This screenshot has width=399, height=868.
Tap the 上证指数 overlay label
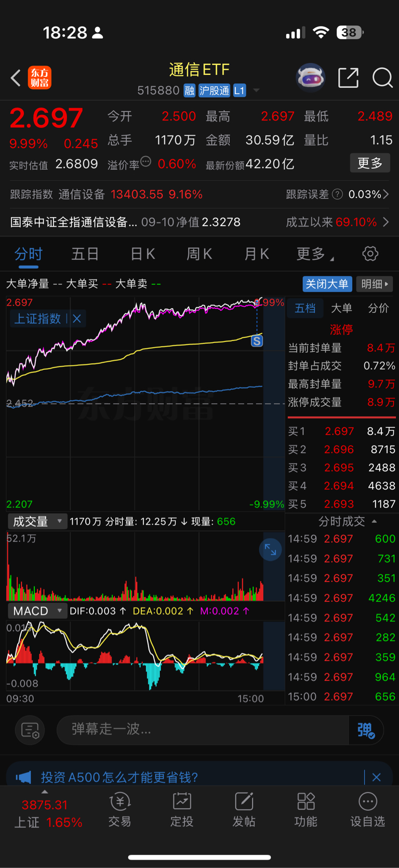pos(37,319)
